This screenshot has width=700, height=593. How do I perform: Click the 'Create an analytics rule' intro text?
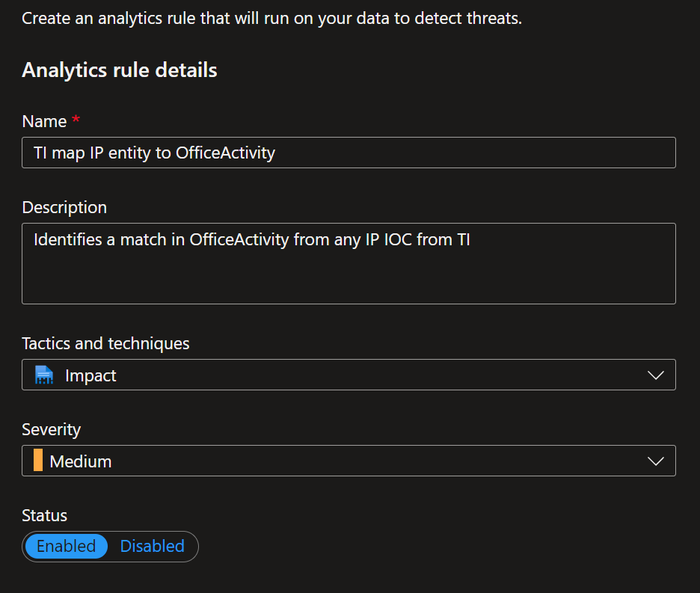tap(272, 18)
